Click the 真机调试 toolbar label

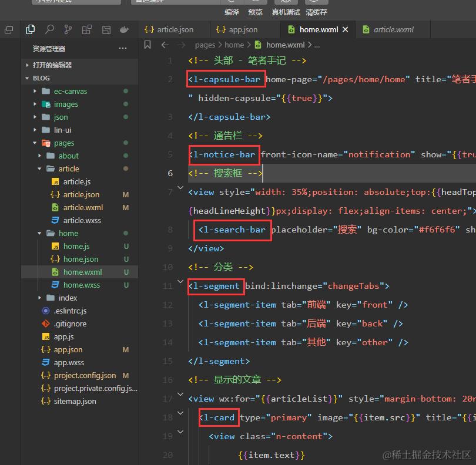tap(286, 12)
